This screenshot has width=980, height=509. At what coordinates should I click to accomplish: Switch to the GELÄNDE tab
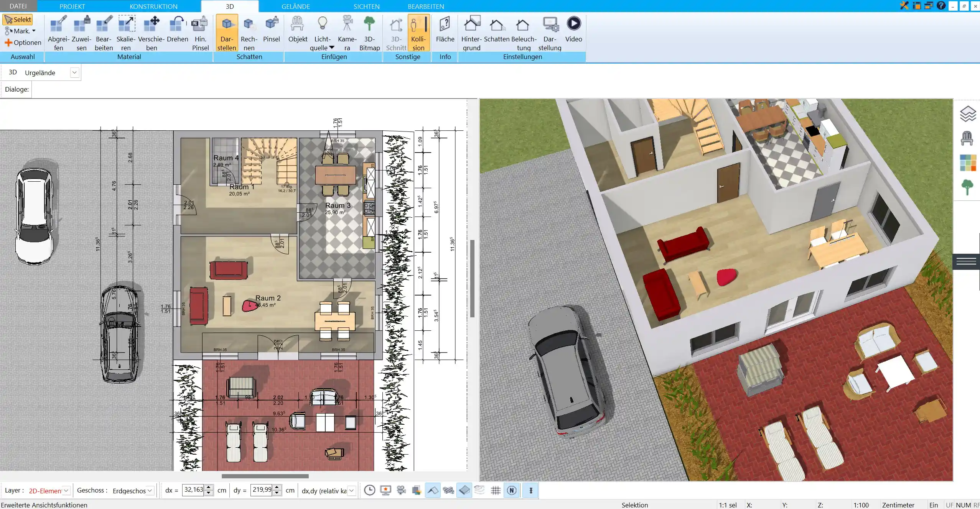(x=296, y=6)
